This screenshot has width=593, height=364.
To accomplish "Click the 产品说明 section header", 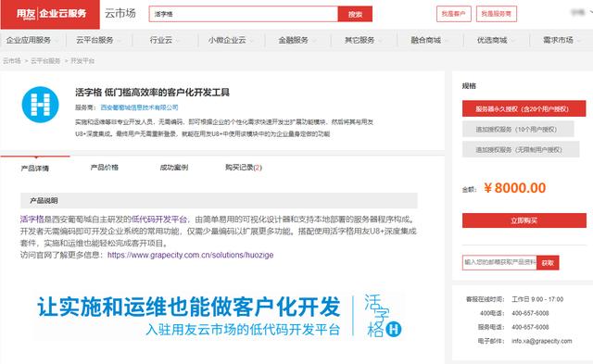I will (x=219, y=201).
